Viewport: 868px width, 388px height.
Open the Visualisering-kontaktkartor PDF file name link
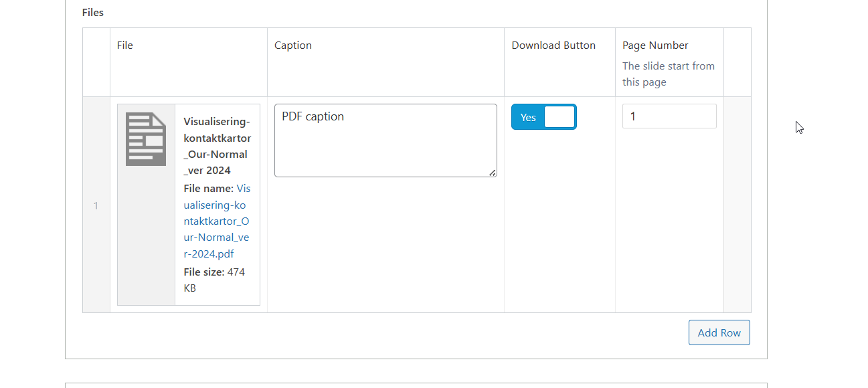(x=216, y=221)
